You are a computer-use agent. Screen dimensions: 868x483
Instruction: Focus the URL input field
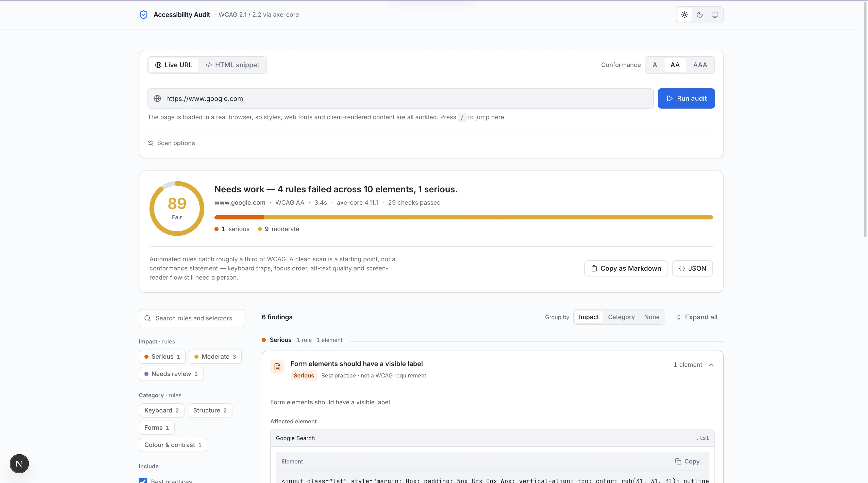click(400, 98)
